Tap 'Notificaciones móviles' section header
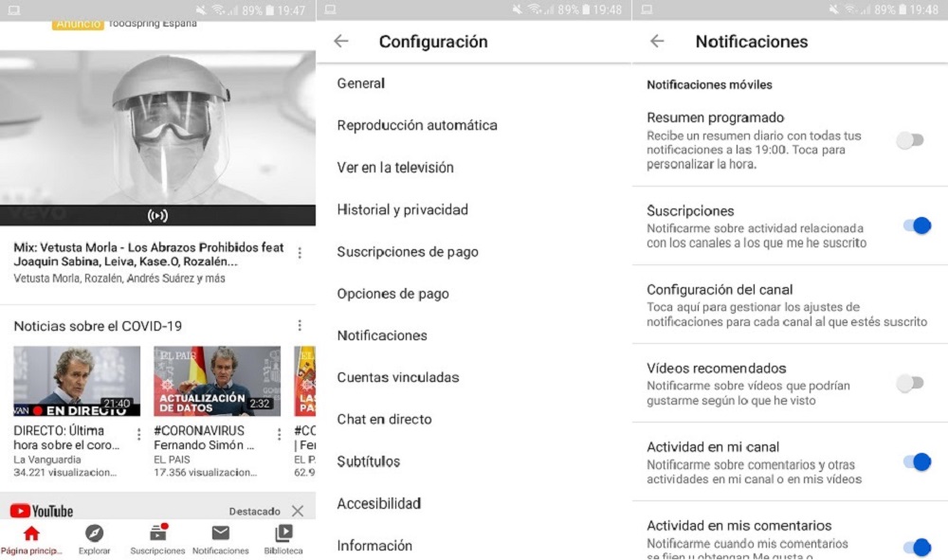Viewport: 948px width, 560px height. 709,84
